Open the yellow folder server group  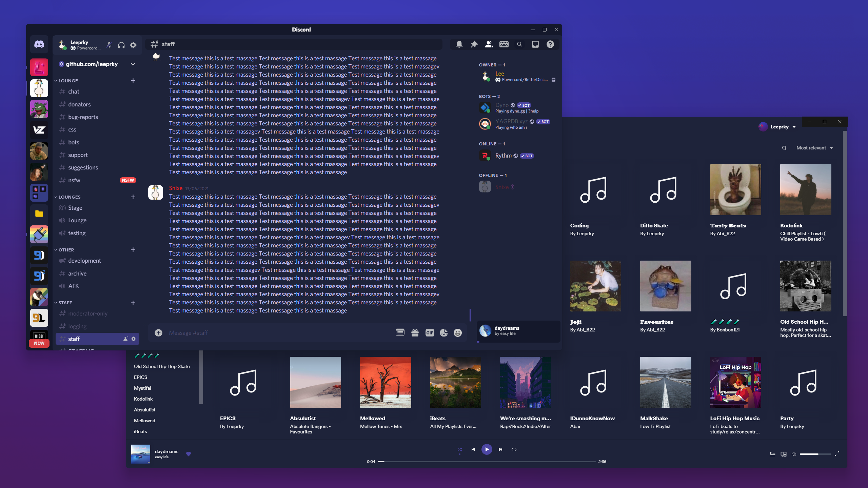tap(39, 213)
